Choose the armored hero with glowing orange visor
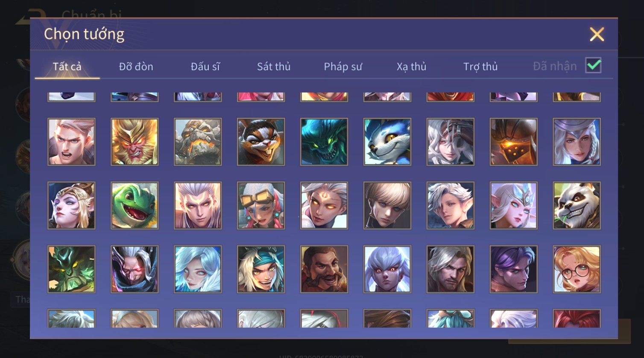The height and width of the screenshot is (358, 644). 514,142
